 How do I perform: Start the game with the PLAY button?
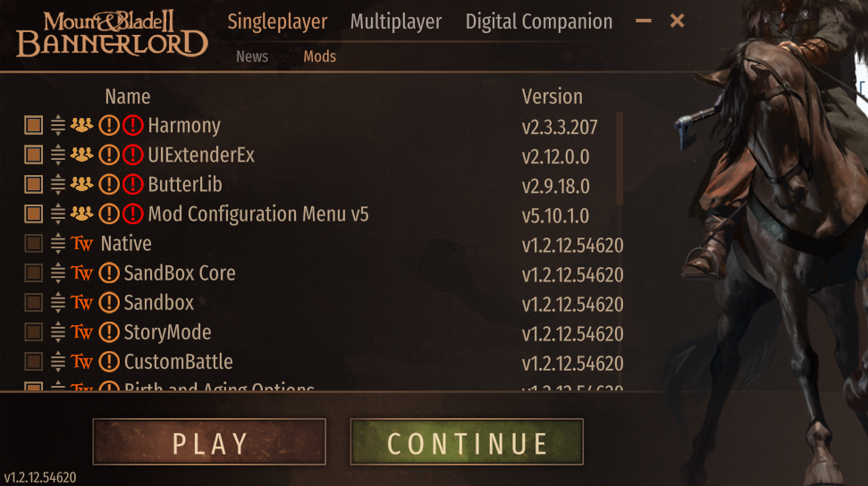pos(209,442)
